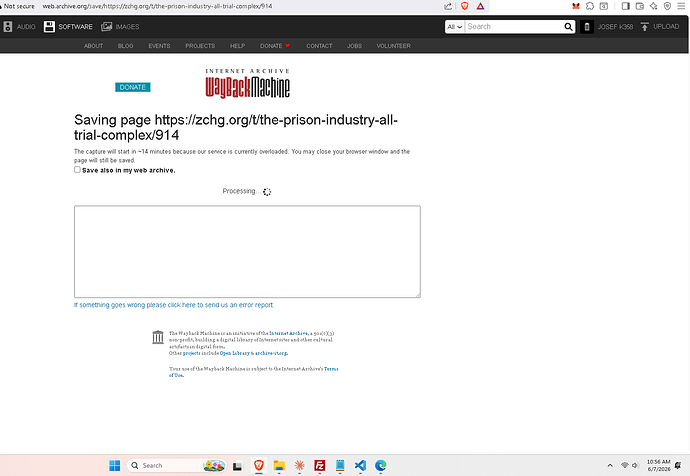Open FileZilla in taskbar
The height and width of the screenshot is (476, 690).
coord(319,465)
